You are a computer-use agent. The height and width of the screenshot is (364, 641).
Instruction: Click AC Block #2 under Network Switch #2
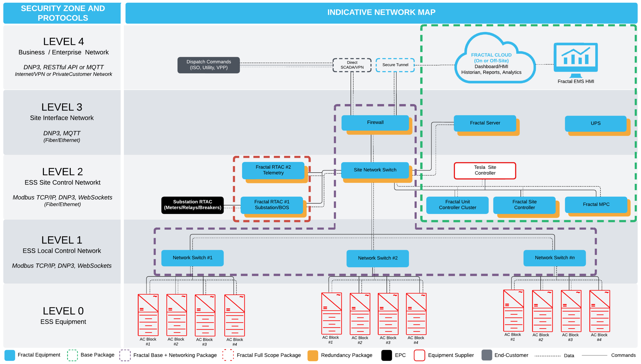(360, 314)
